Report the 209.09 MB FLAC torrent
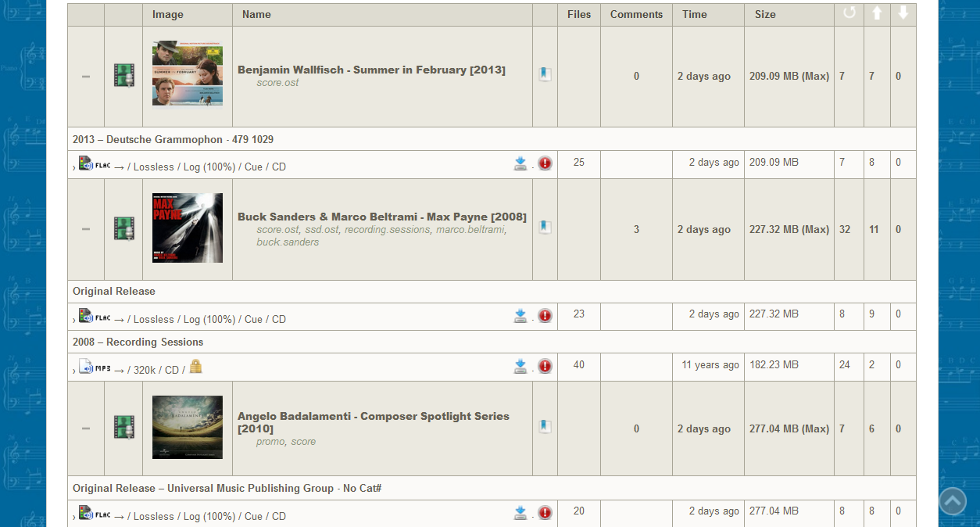 click(x=545, y=163)
